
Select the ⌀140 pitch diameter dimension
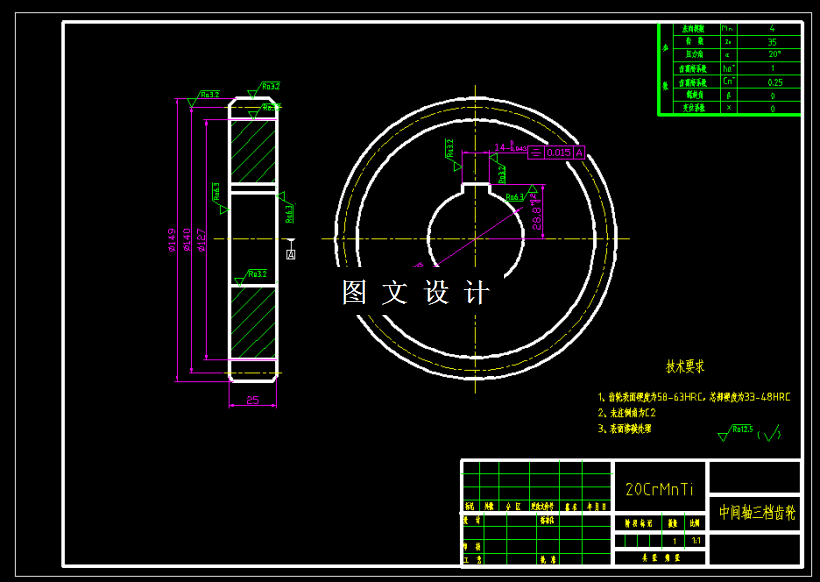(187, 240)
